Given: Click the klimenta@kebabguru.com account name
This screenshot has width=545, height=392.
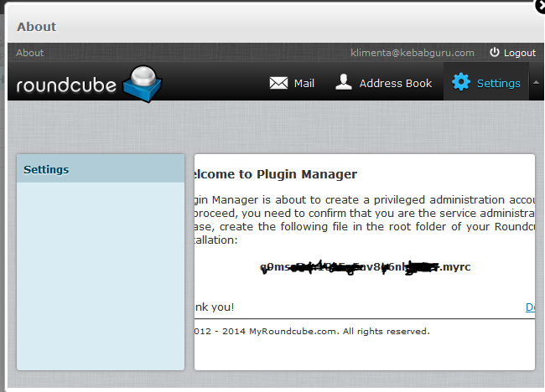Looking at the screenshot, I should point(413,53).
